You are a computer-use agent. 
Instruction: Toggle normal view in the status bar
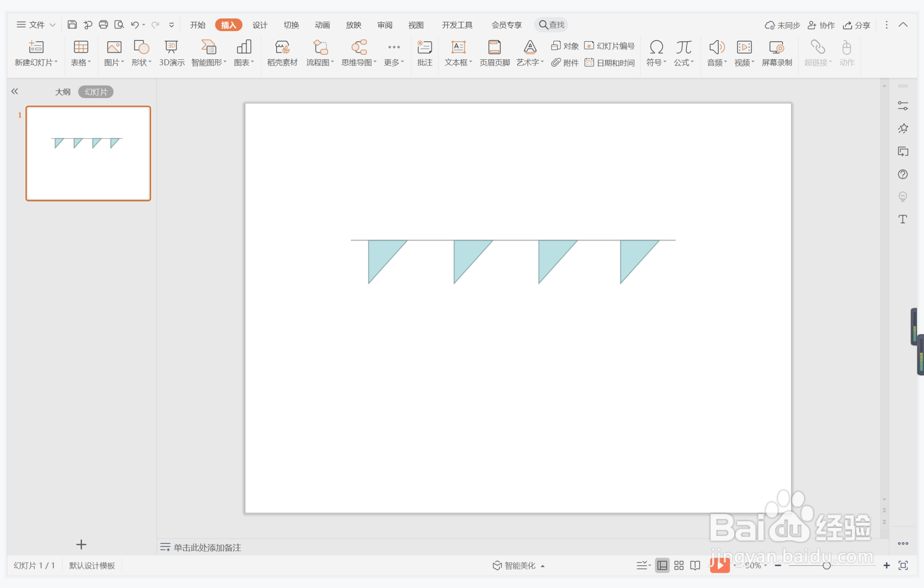coord(662,565)
